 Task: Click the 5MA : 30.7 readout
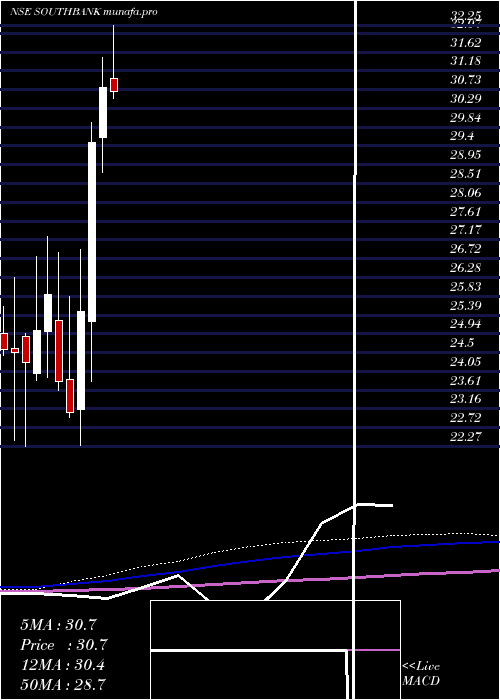[x=58, y=625]
